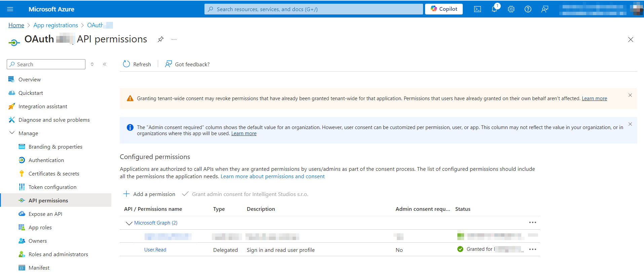644x273 pixels.
Task: Open the Azure portal hamburger menu
Action: [10, 9]
